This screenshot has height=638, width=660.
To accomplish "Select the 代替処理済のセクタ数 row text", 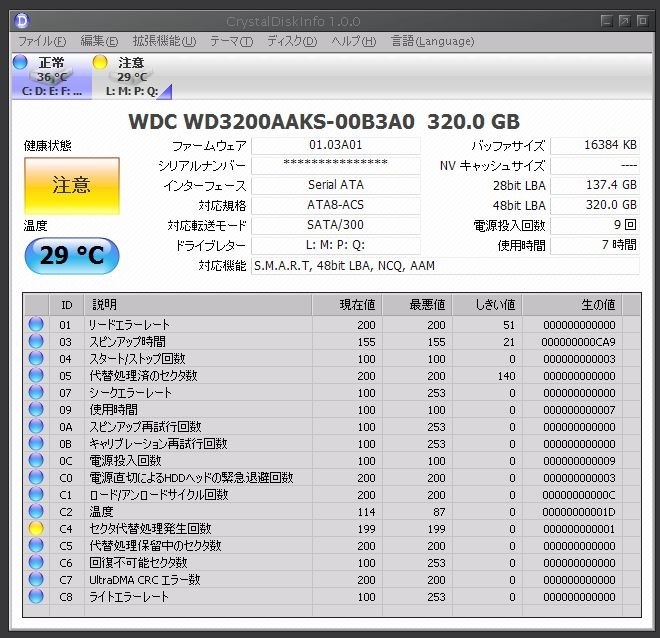I will (143, 376).
